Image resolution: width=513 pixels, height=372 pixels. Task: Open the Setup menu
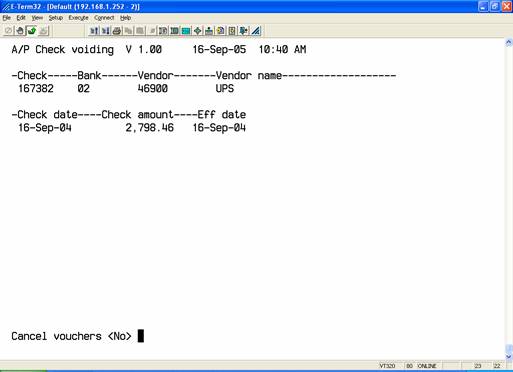point(55,18)
